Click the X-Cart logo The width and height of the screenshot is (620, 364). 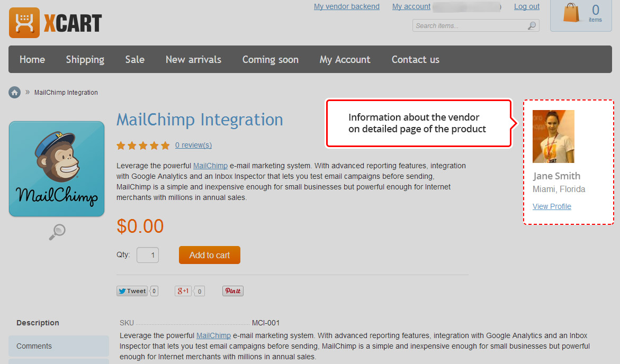point(56,23)
